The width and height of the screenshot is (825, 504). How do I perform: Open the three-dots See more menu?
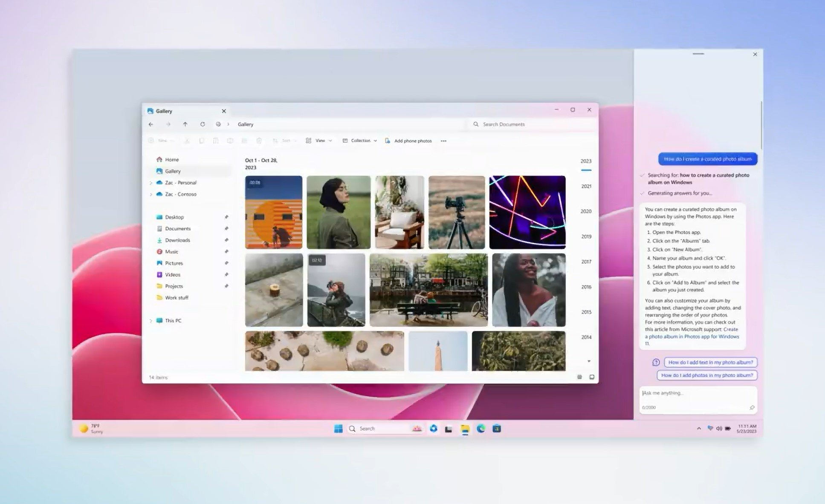(x=443, y=141)
